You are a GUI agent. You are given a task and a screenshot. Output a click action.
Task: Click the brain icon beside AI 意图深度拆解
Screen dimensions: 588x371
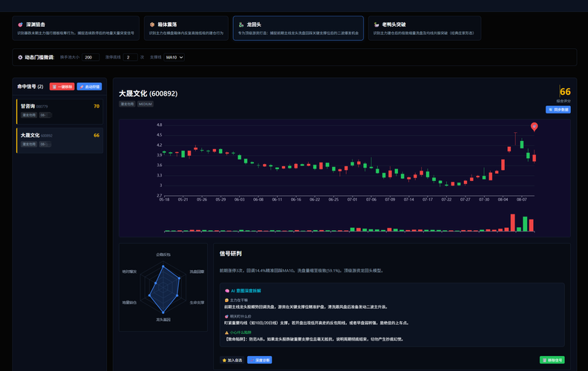(227, 291)
